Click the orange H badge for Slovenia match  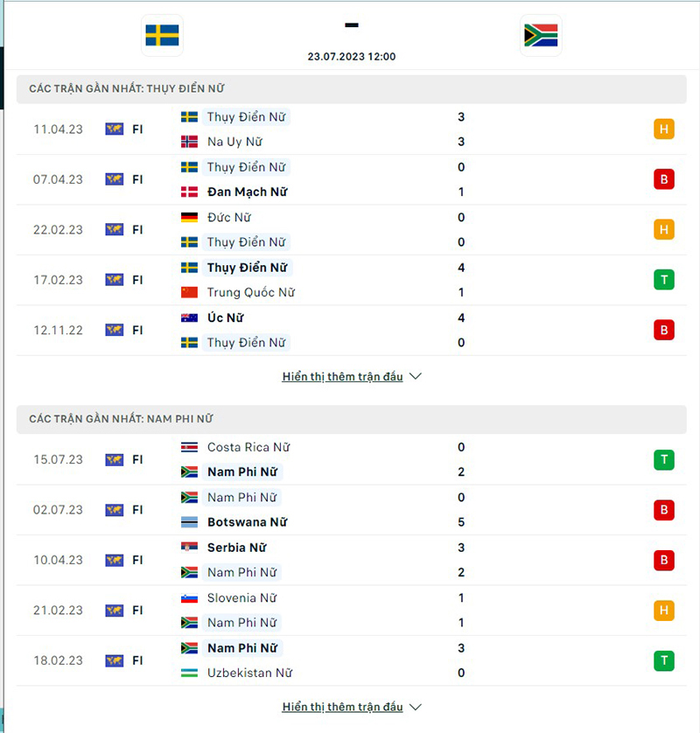pyautogui.click(x=664, y=611)
